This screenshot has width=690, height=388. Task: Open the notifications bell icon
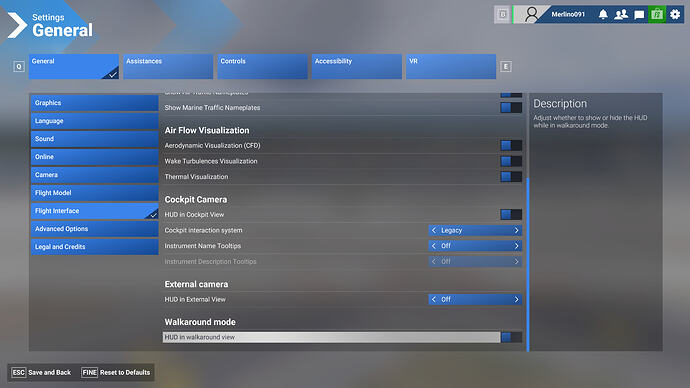(603, 15)
